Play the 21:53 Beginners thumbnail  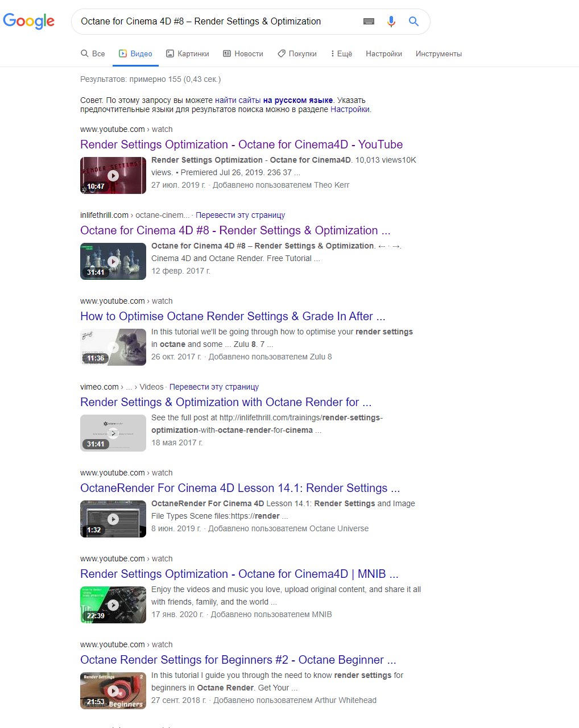(x=113, y=690)
